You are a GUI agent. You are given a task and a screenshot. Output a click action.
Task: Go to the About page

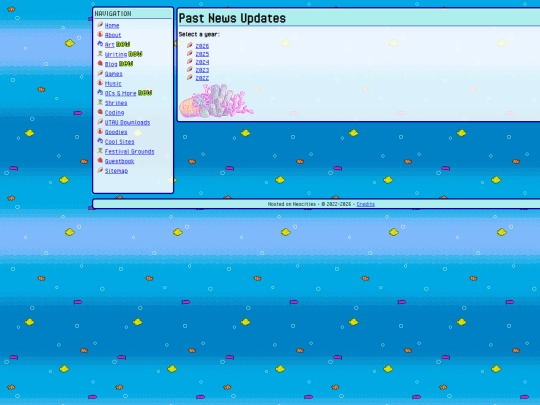click(x=113, y=35)
